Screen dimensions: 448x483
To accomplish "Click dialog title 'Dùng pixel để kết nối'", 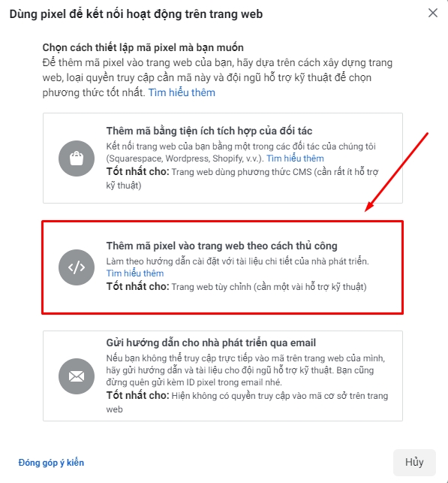I will click(x=136, y=14).
